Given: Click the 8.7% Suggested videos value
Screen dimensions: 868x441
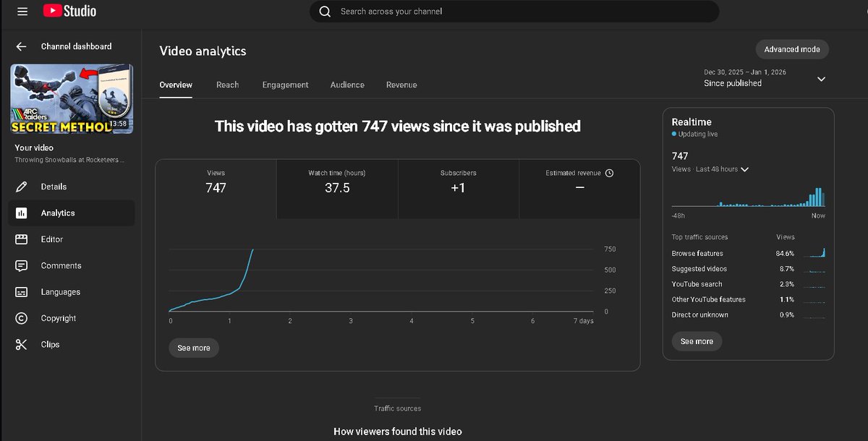Looking at the screenshot, I should [x=786, y=269].
